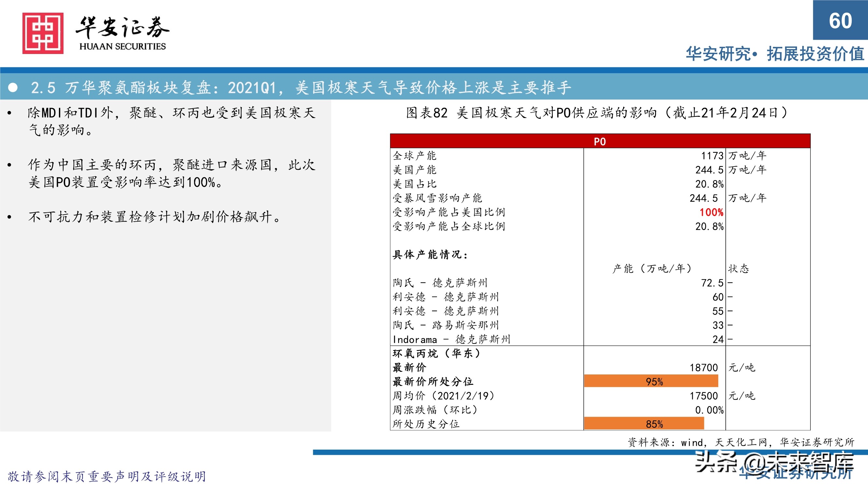Image resolution: width=868 pixels, height=488 pixels.
Task: Click the Huaan Securities red logo icon
Action: pyautogui.click(x=42, y=34)
